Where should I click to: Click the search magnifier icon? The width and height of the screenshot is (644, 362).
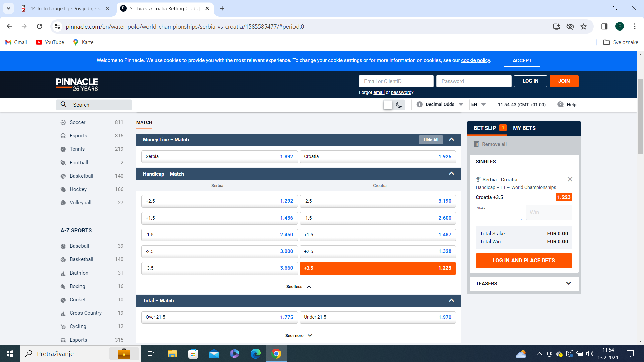pyautogui.click(x=64, y=105)
